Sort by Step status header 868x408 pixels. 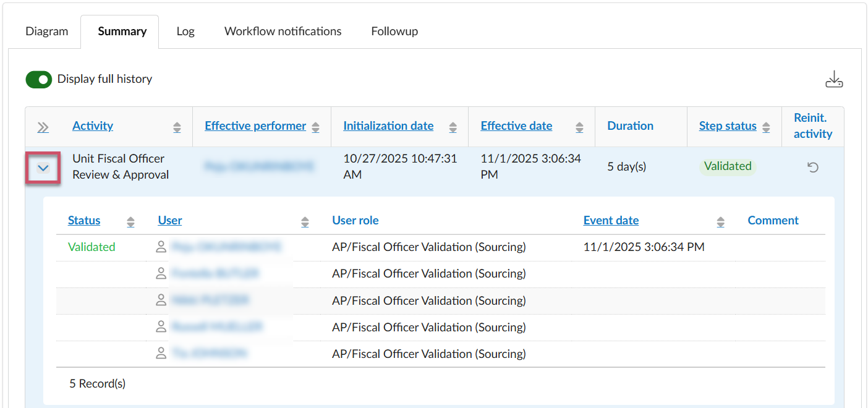pos(728,125)
